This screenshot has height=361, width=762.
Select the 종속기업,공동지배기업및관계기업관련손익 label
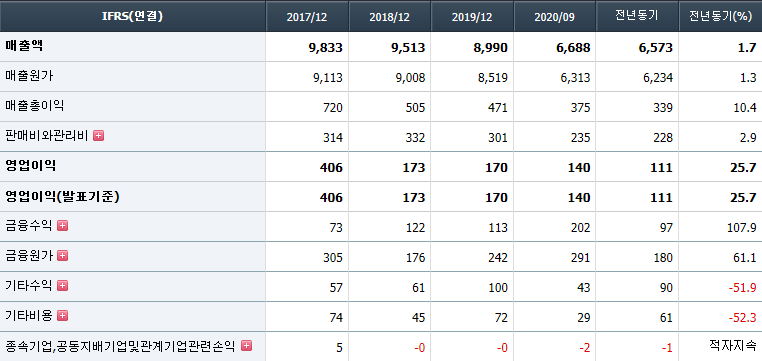(x=121, y=346)
